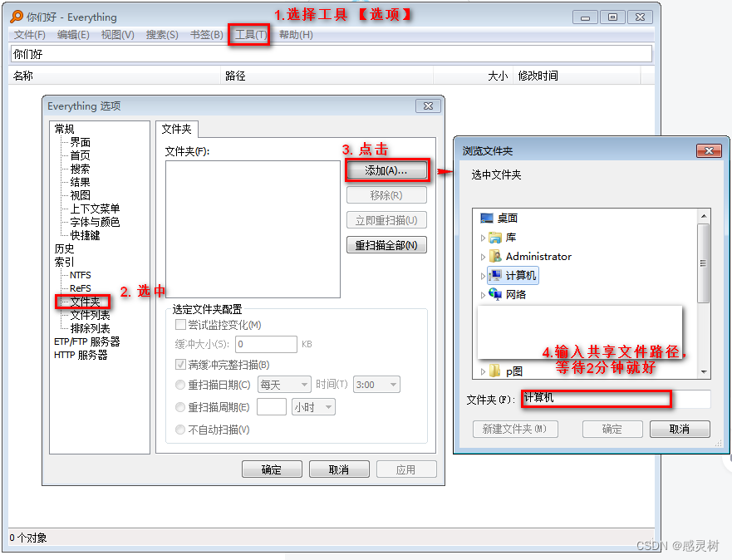This screenshot has width=732, height=560.
Task: Open the 3:00 time dropdown
Action: pyautogui.click(x=376, y=385)
